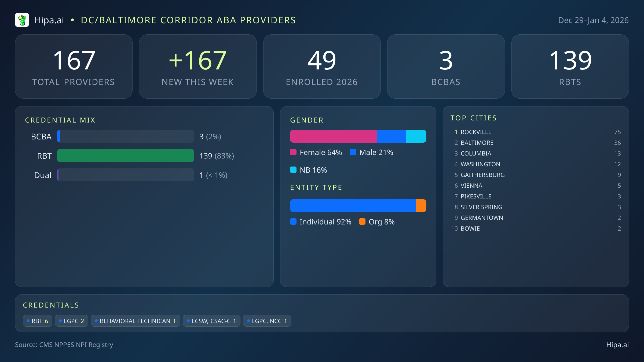Click the bullet dot on LGPC chip
The image size is (644, 362).
pos(60,321)
